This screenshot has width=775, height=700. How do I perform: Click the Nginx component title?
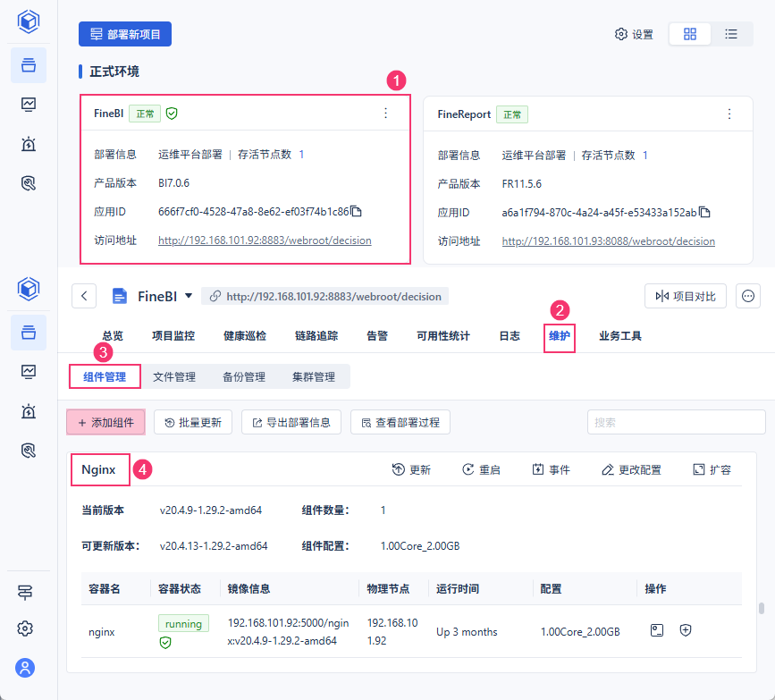(x=98, y=469)
